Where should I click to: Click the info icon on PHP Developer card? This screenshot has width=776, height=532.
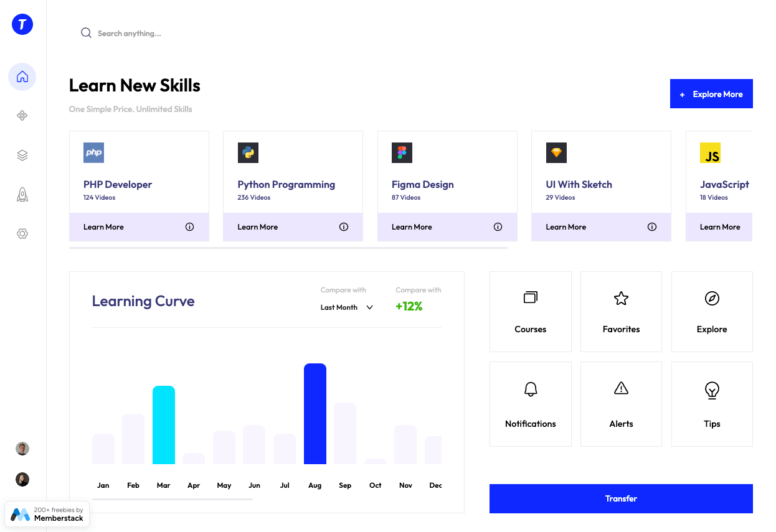tap(189, 226)
